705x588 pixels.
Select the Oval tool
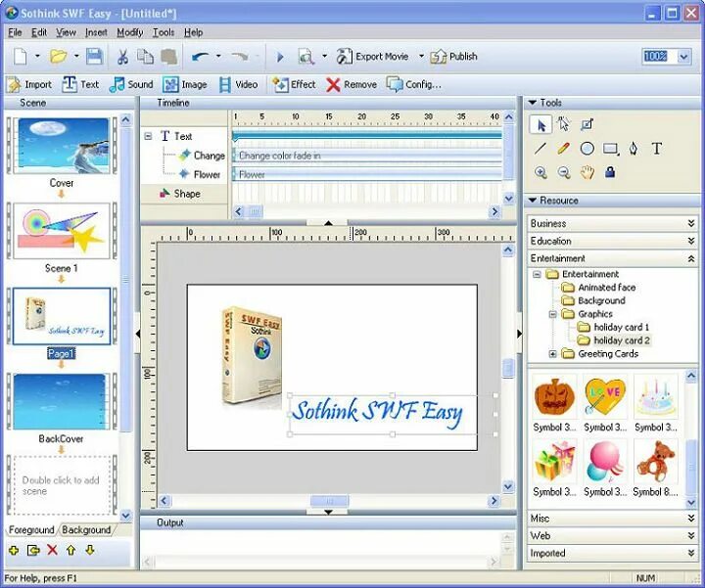[587, 149]
